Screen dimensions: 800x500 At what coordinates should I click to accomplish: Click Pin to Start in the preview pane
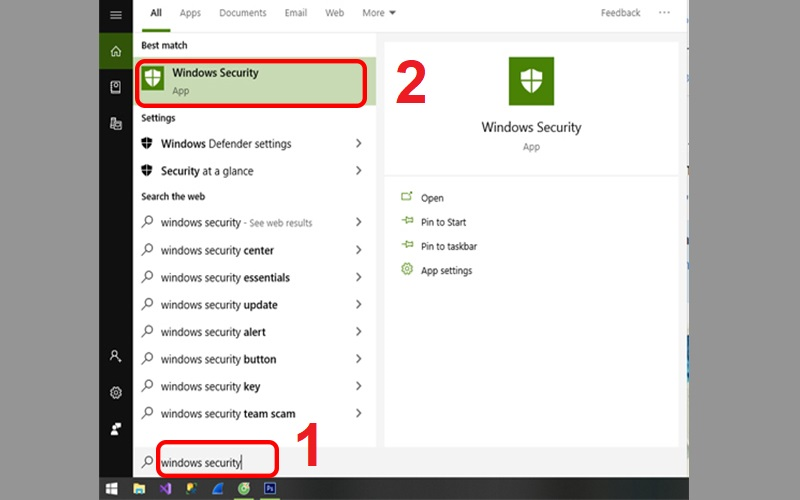click(443, 221)
